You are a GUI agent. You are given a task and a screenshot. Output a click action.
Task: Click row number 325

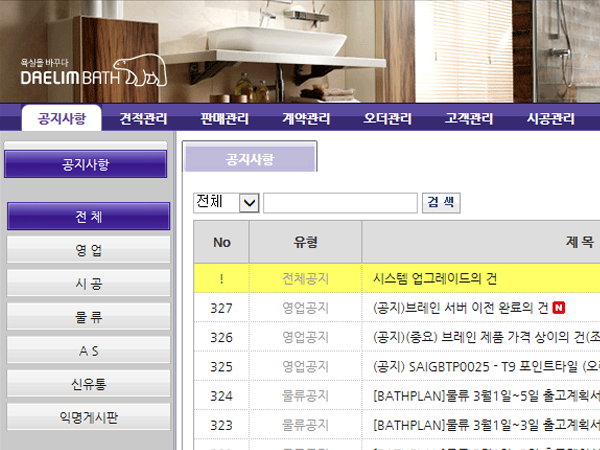[x=222, y=367]
